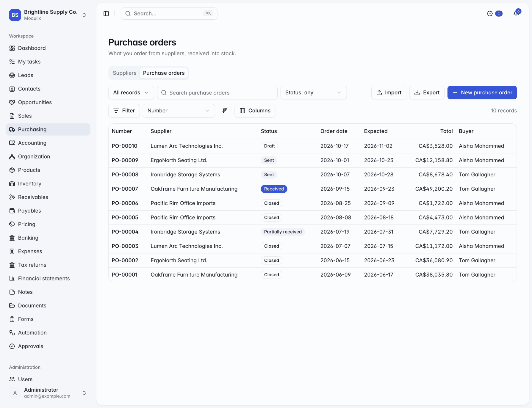The width and height of the screenshot is (532, 408).
Task: Reverse the sort direction icon
Action: [225, 111]
